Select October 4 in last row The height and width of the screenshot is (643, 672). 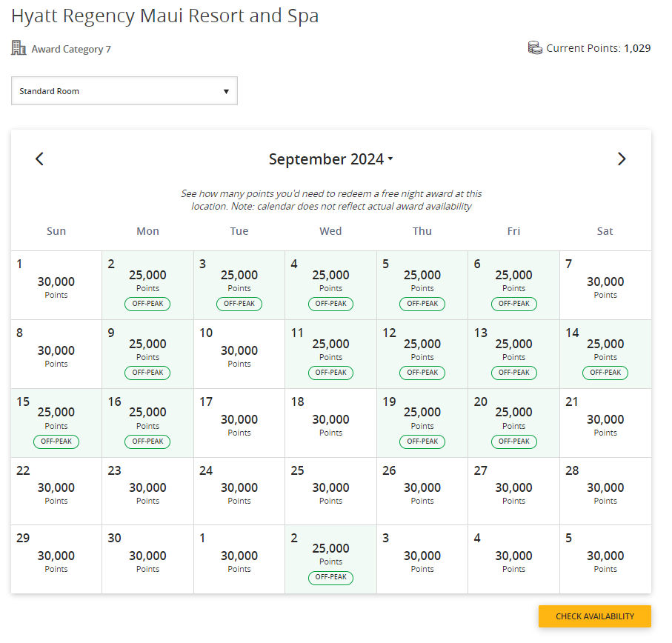[x=514, y=559]
